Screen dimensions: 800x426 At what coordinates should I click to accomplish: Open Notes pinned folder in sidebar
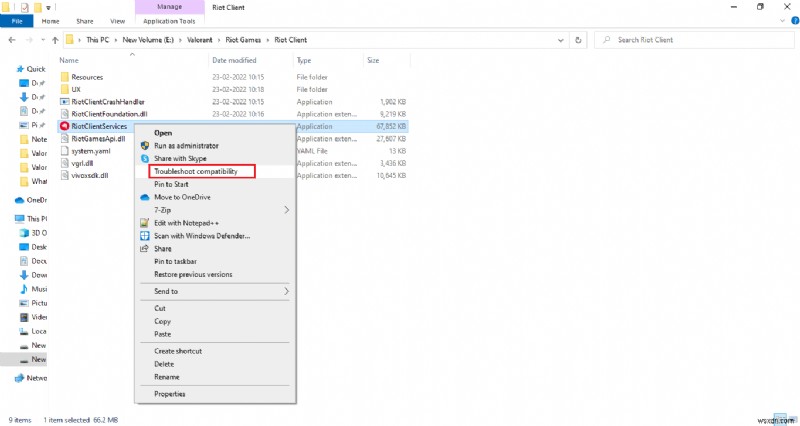33,139
